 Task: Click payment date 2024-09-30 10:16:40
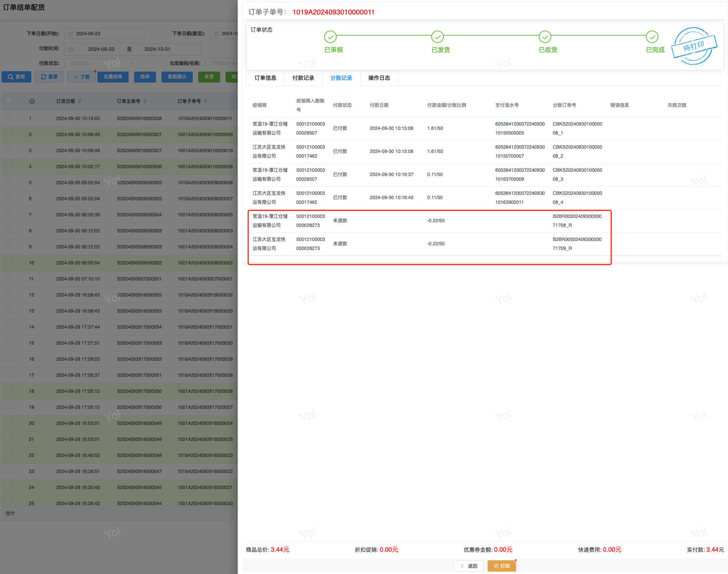[x=391, y=198]
